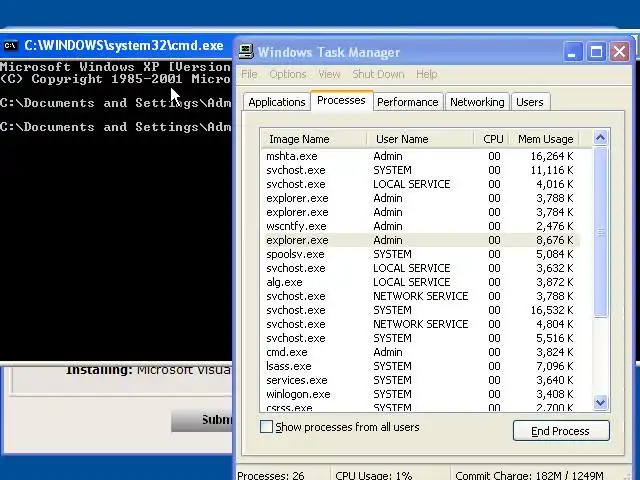
Task: Go to the Networking tab
Action: click(477, 102)
